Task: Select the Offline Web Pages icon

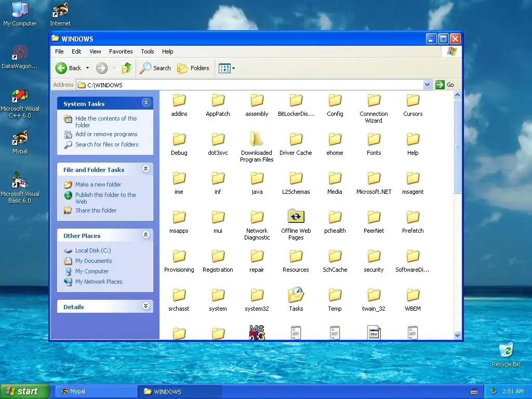Action: tap(296, 217)
